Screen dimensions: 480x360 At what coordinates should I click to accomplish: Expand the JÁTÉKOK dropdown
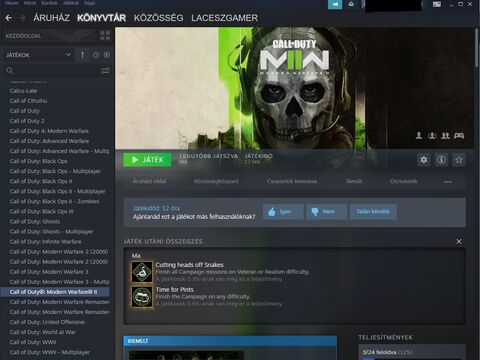(x=39, y=55)
